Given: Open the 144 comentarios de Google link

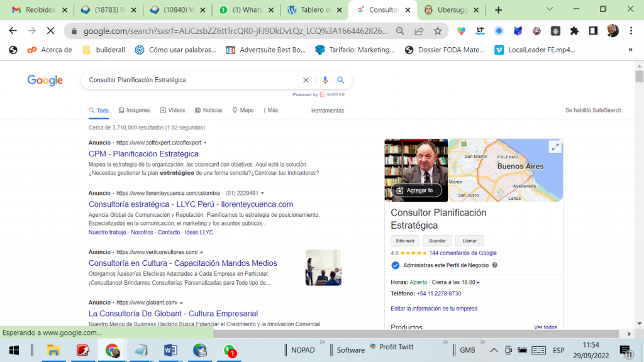Looking at the screenshot, I should pyautogui.click(x=463, y=253).
